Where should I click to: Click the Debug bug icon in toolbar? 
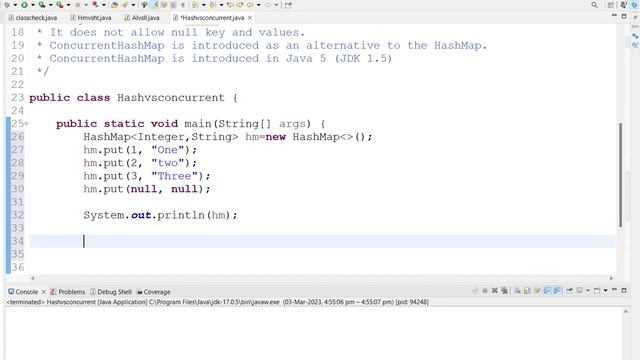[x=7, y=5]
